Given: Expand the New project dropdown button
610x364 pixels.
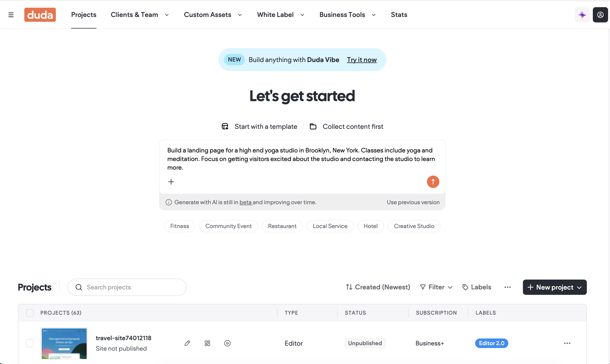Looking at the screenshot, I should click(555, 287).
